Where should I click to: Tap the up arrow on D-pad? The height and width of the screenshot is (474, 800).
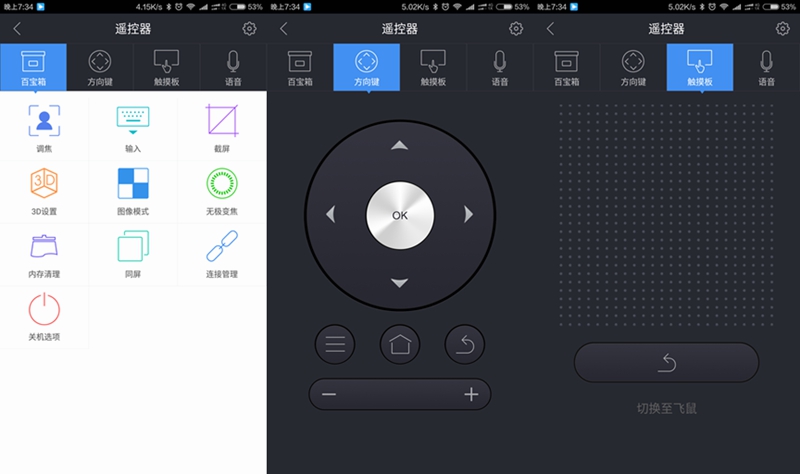pos(399,145)
